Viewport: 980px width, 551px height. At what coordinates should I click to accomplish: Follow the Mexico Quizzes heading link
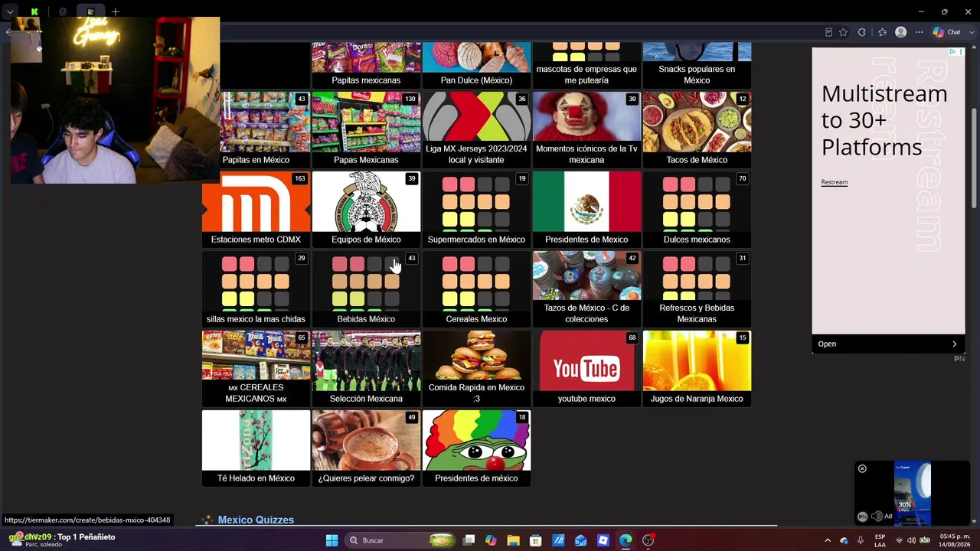pyautogui.click(x=256, y=520)
